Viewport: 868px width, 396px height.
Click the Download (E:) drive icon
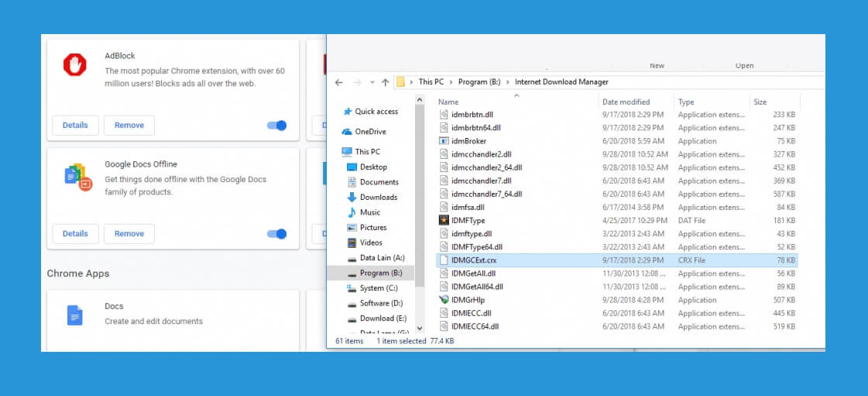point(352,319)
